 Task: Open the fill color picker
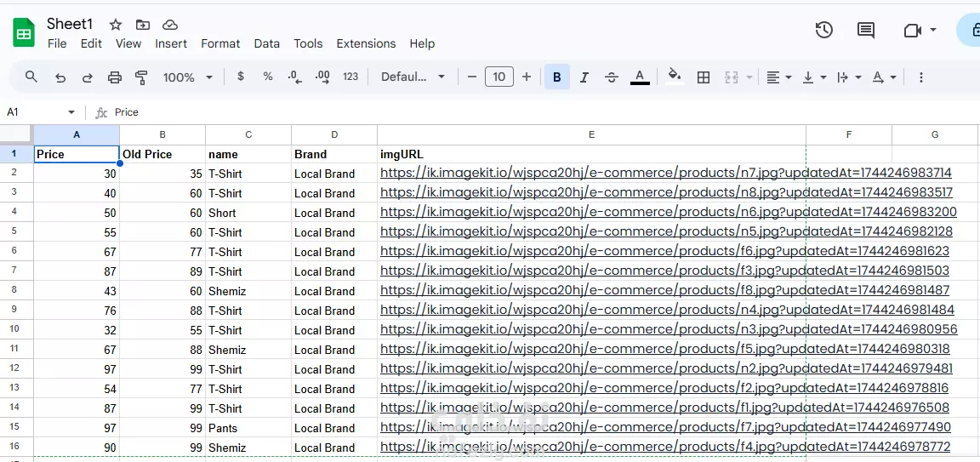(x=675, y=77)
